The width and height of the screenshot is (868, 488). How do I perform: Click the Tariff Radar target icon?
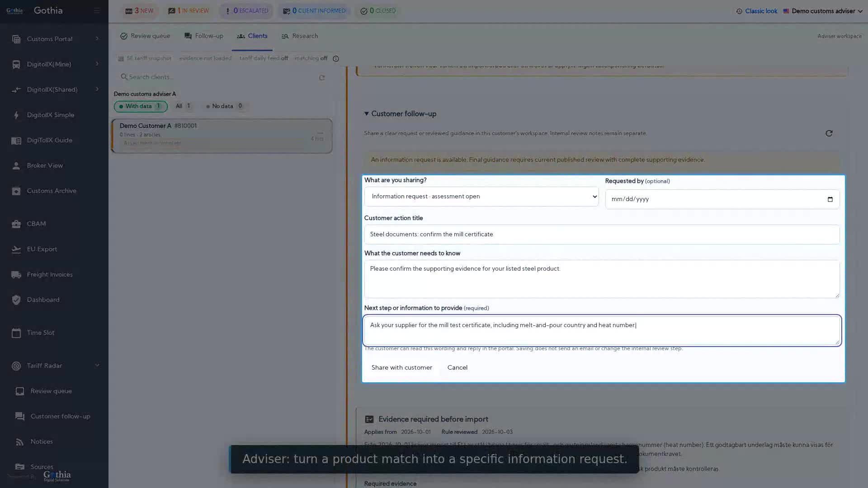[16, 366]
